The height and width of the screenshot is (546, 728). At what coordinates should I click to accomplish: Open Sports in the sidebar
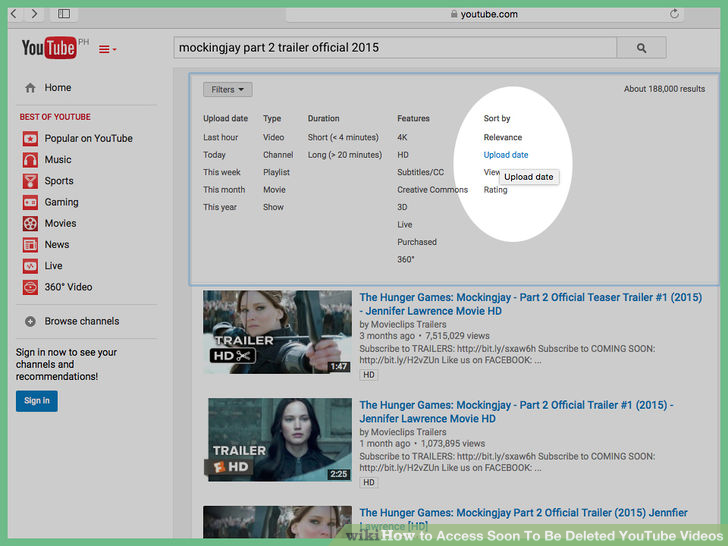[x=59, y=181]
